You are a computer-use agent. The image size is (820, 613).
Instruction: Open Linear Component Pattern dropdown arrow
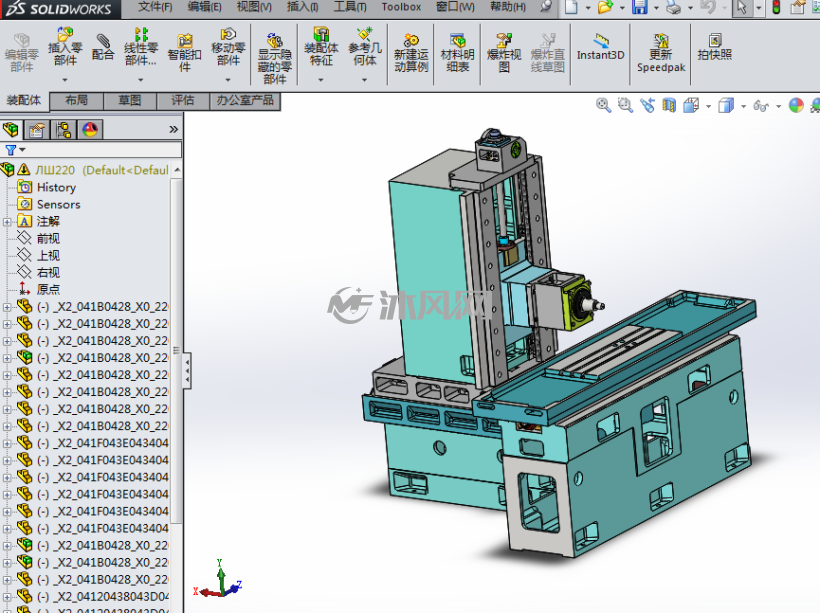[x=140, y=80]
